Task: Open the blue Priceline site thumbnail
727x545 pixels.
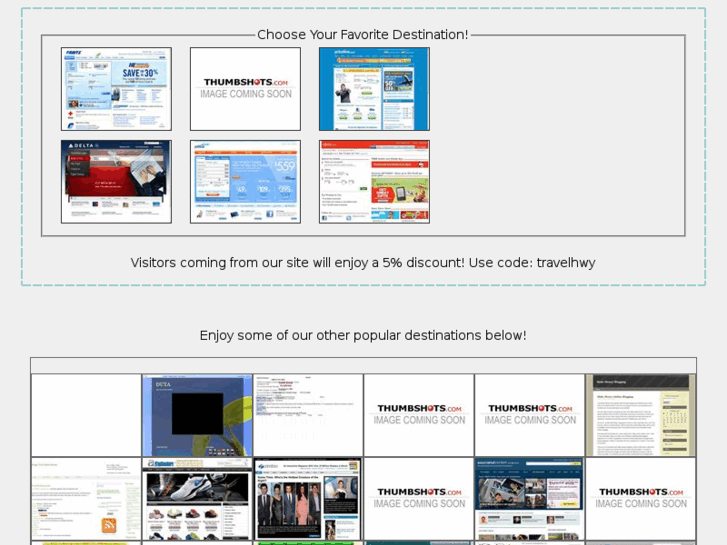Action: [x=374, y=89]
